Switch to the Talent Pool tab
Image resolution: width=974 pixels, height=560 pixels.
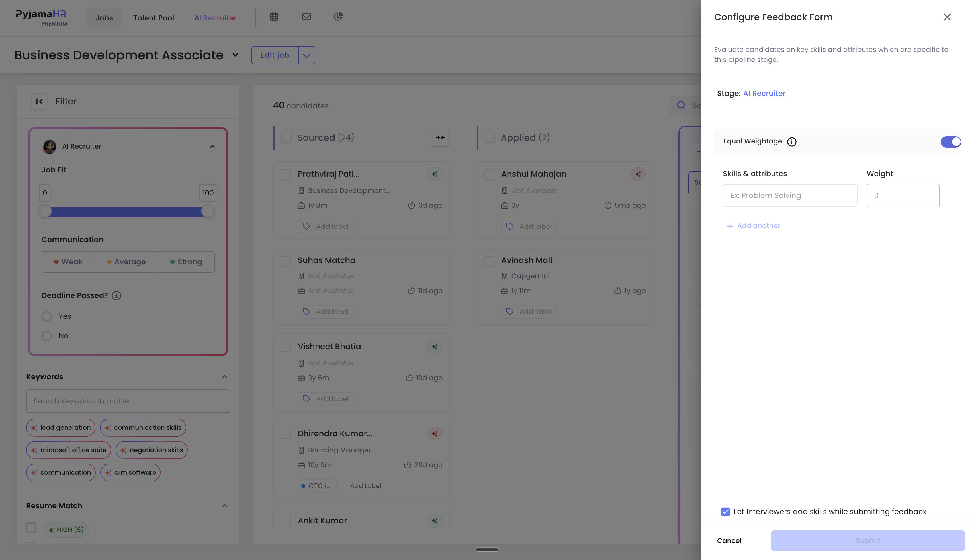(x=153, y=18)
